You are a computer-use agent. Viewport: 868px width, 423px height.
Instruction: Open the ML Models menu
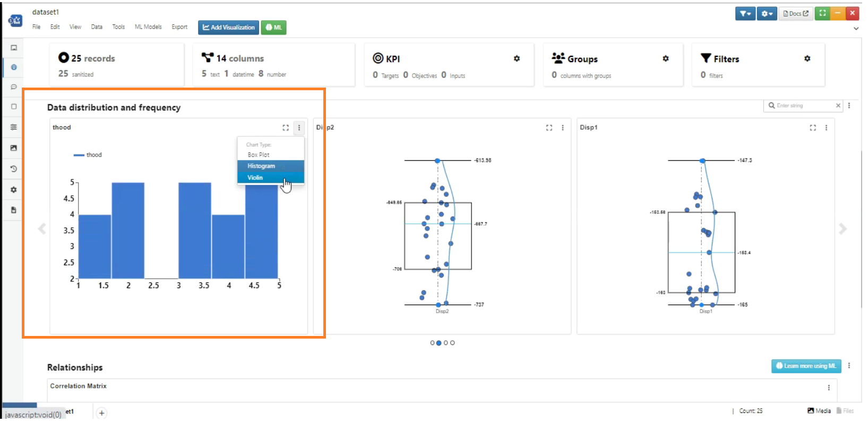(x=148, y=27)
